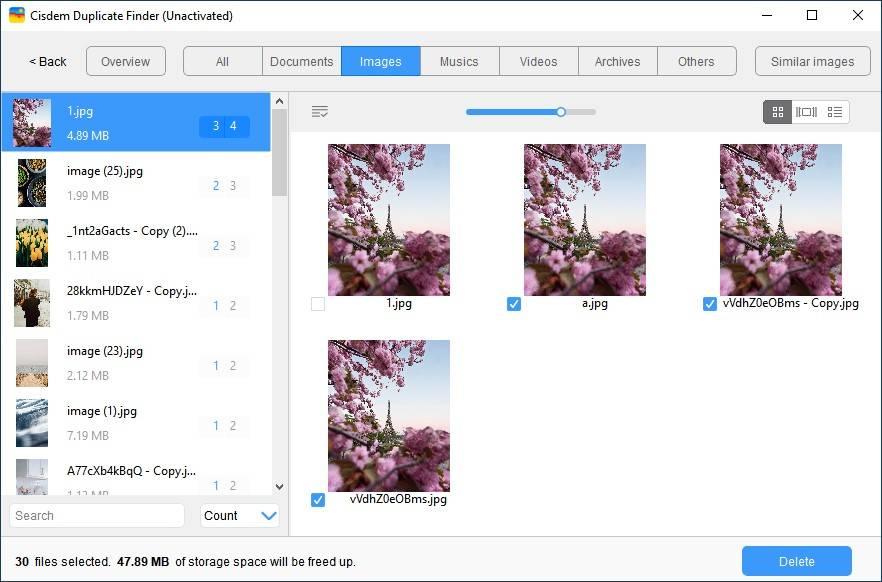Uncheck the vVdhZ0eOBms.jpg checkbox
This screenshot has width=882, height=582.
318,500
